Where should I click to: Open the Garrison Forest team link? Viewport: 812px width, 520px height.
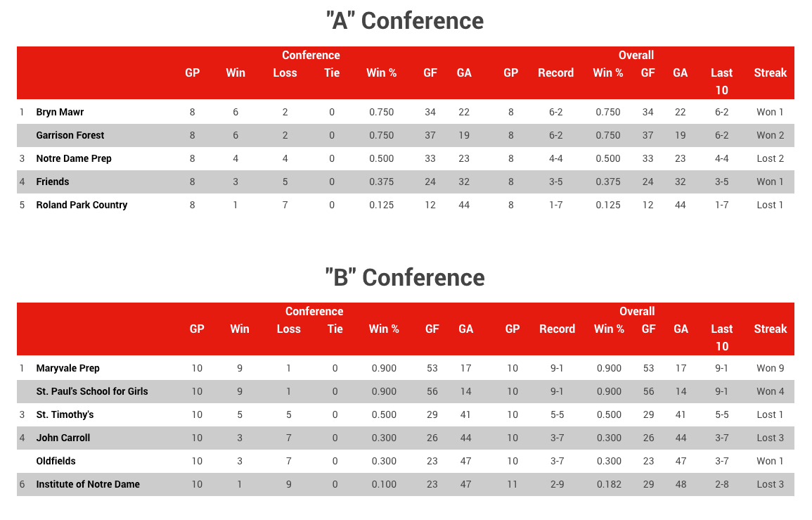tap(70, 135)
